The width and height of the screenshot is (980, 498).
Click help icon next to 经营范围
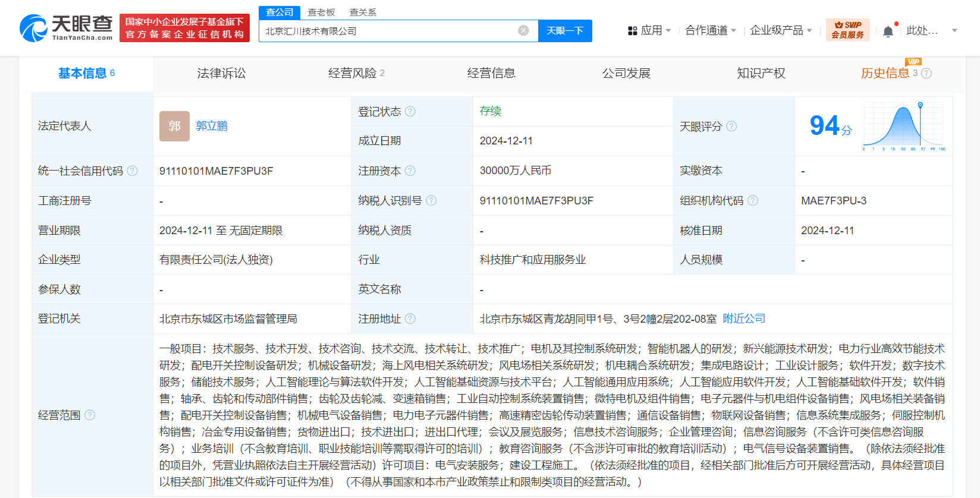(90, 415)
